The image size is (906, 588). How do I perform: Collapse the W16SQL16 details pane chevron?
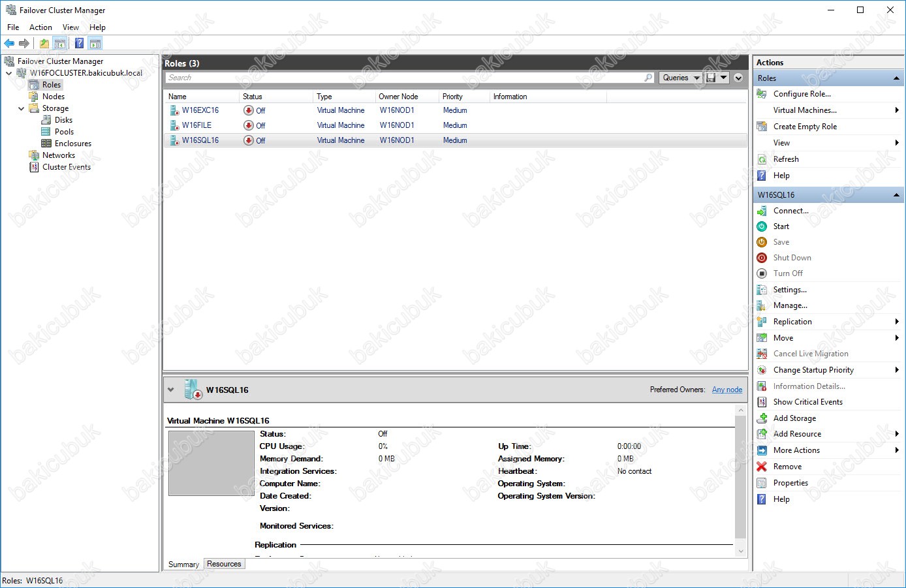[x=171, y=390]
